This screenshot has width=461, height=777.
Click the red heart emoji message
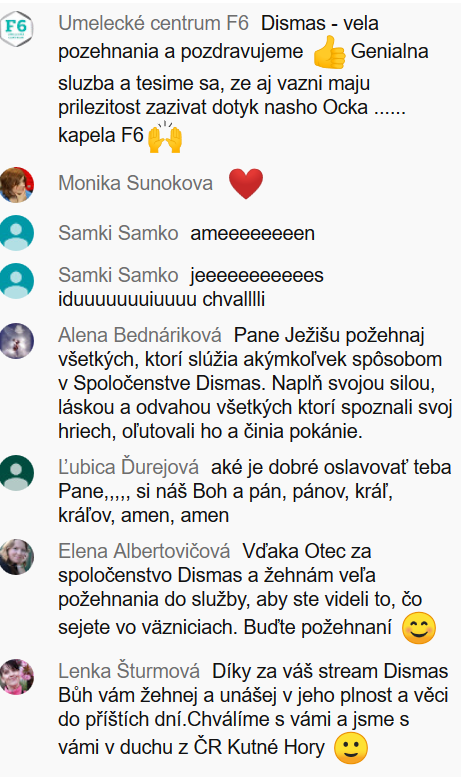point(246,184)
